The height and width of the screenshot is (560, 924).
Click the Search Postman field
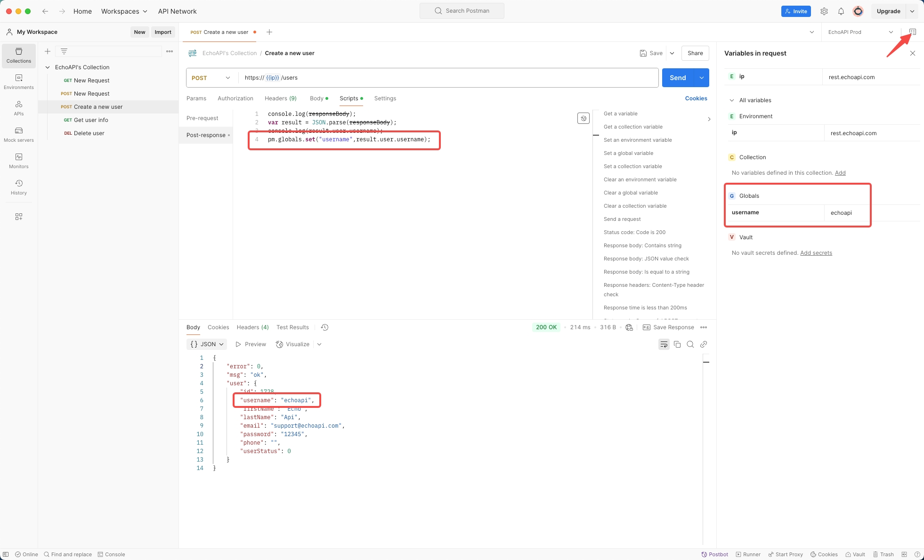[462, 11]
